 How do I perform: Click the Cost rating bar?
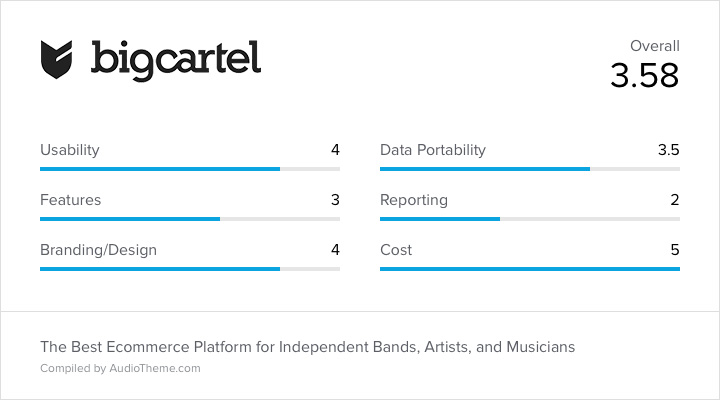tap(530, 269)
